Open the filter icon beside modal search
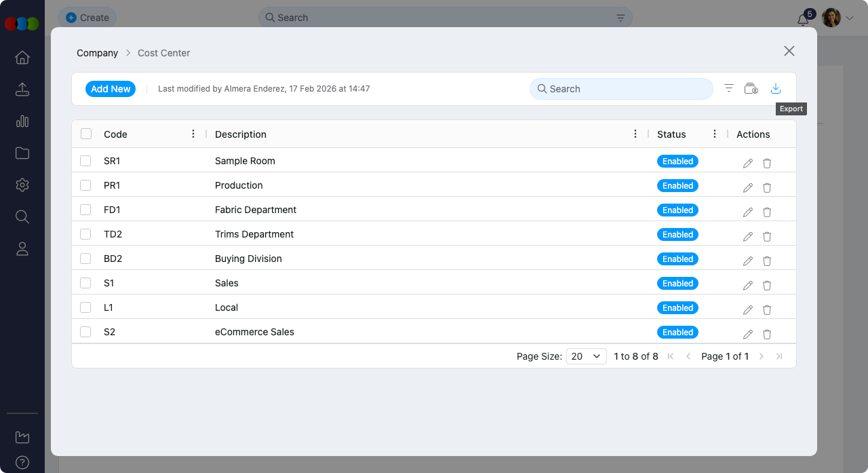This screenshot has height=473, width=868. (729, 89)
